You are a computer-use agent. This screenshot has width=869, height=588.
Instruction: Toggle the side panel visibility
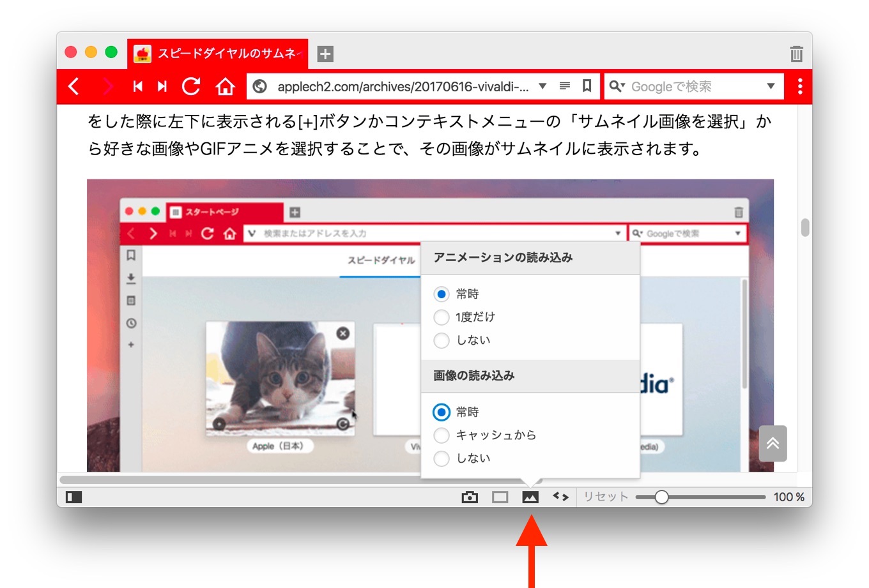(x=72, y=497)
